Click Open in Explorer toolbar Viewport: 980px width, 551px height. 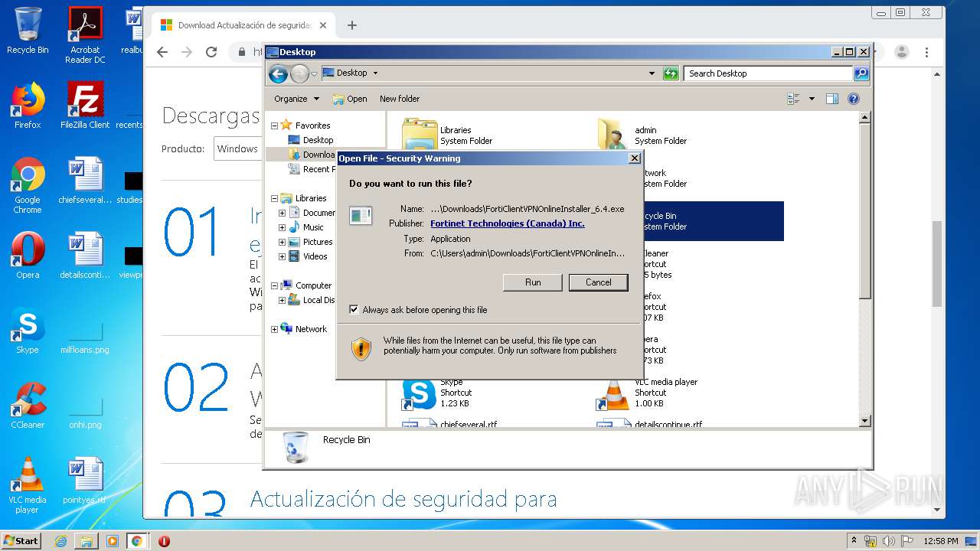[350, 99]
